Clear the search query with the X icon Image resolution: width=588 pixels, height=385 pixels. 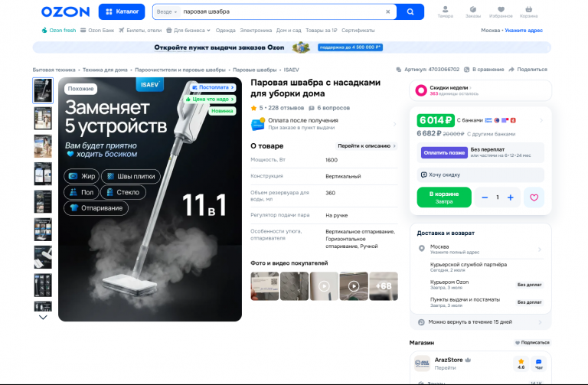point(387,11)
